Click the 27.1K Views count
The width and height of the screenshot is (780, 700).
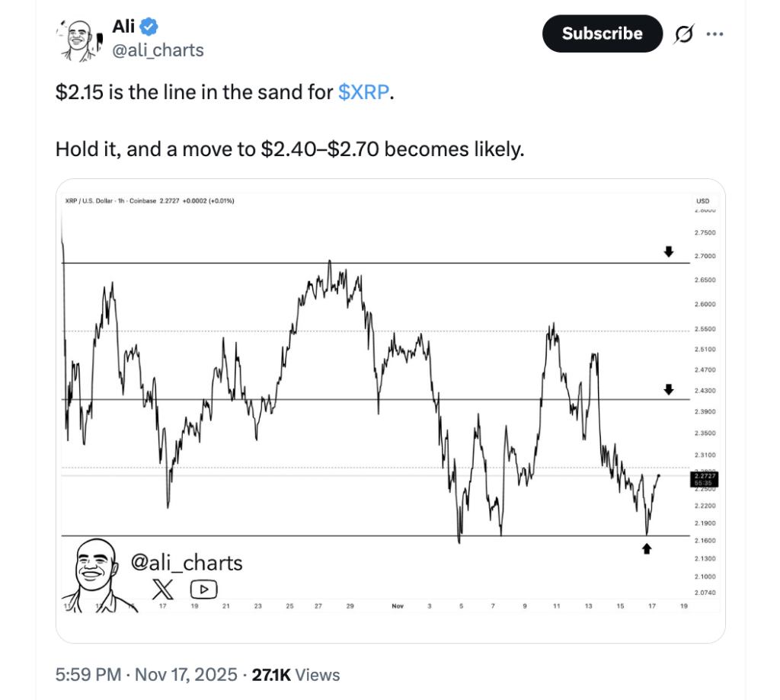pos(296,674)
